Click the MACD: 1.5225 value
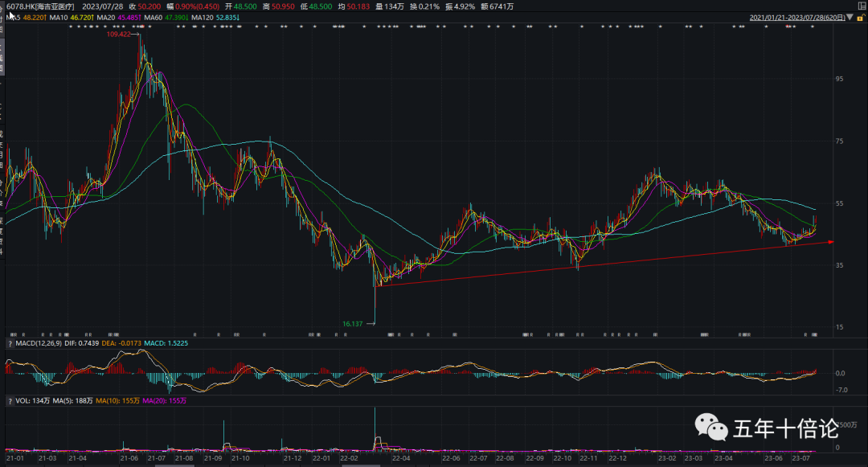The height and width of the screenshot is (467, 868). [x=166, y=343]
